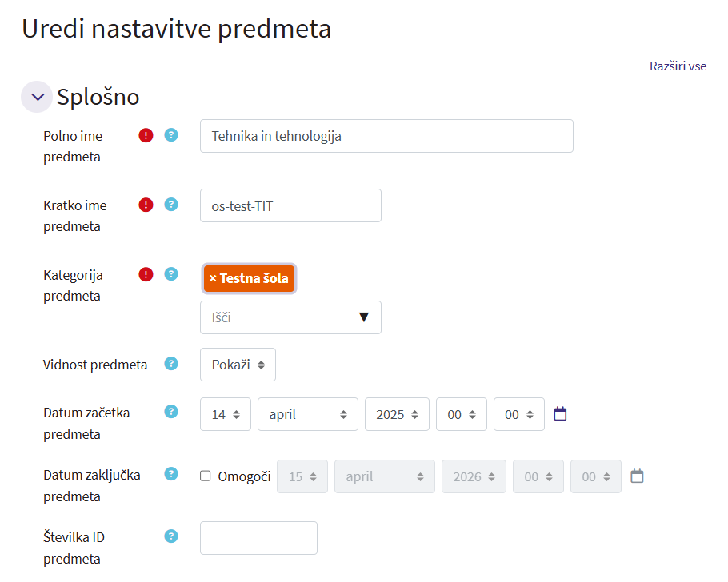Open the Vidnost predmeta dropdown
The width and height of the screenshot is (728, 582).
238,365
